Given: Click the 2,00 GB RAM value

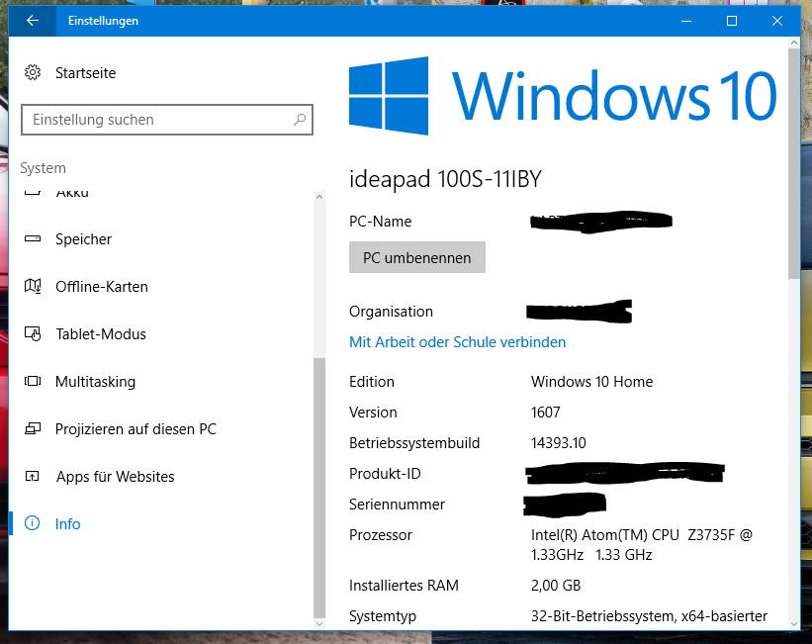Looking at the screenshot, I should click(556, 586).
